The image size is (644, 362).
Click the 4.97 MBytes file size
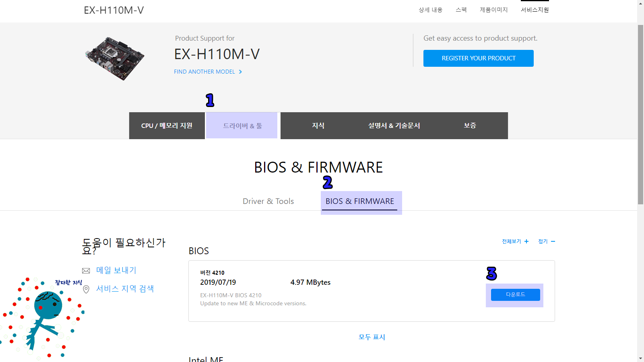pos(310,282)
